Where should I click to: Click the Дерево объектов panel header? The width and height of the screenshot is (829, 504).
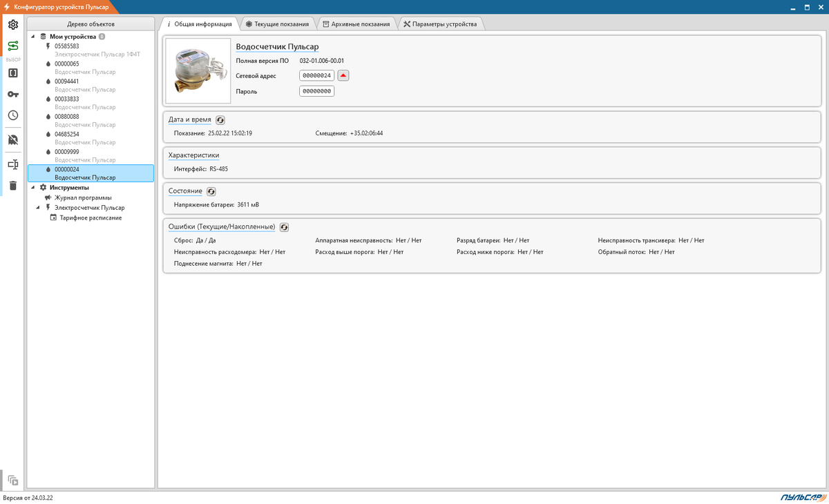coord(90,23)
